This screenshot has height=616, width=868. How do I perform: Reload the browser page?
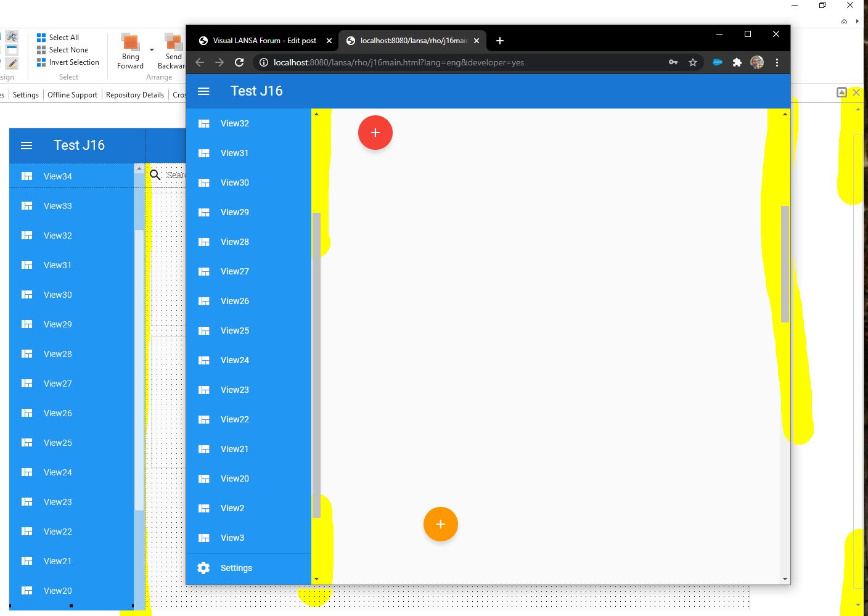239,62
